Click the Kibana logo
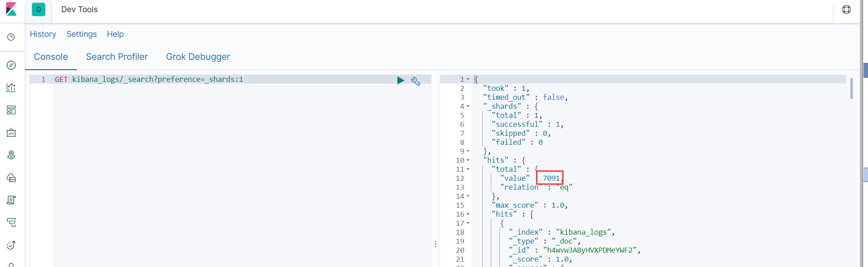Screen dimensions: 868x267 (11, 9)
